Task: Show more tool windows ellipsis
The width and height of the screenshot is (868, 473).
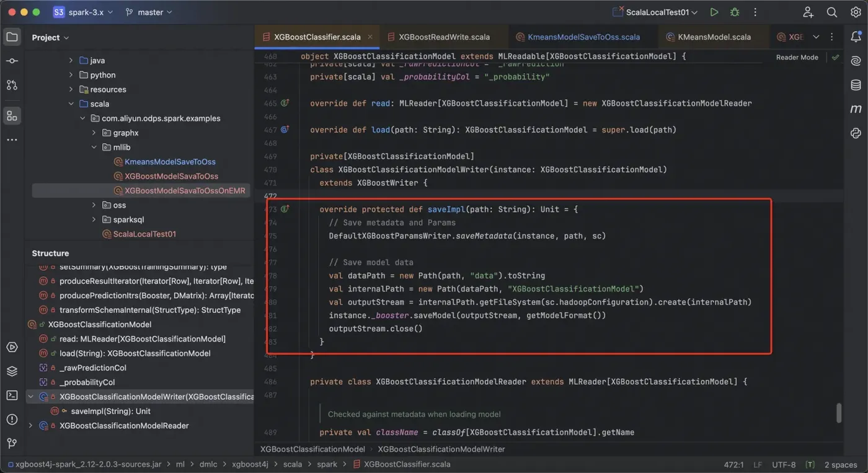Action: coord(12,139)
